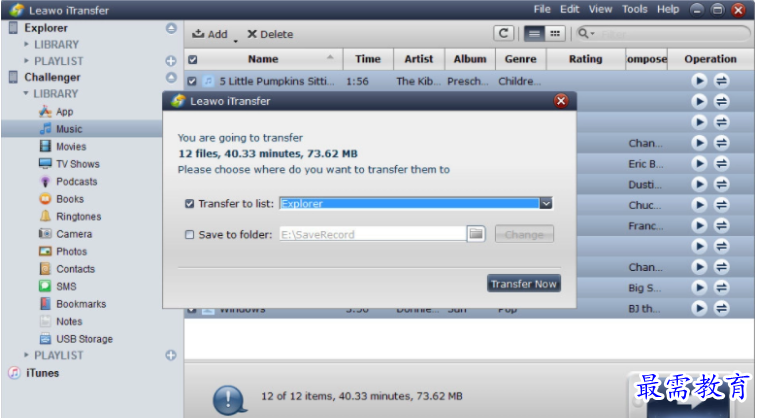Viewport: 758px width, 418px height.
Task: Toggle the Transfer to list checkbox
Action: tap(190, 204)
